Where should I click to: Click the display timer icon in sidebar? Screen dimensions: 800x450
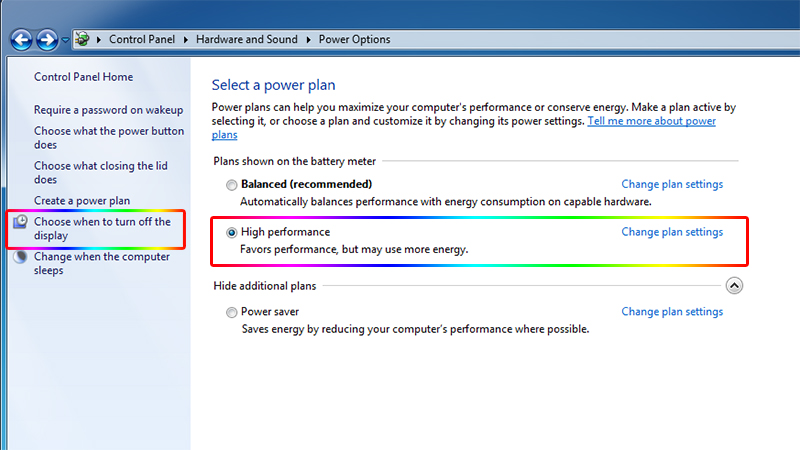(20, 222)
